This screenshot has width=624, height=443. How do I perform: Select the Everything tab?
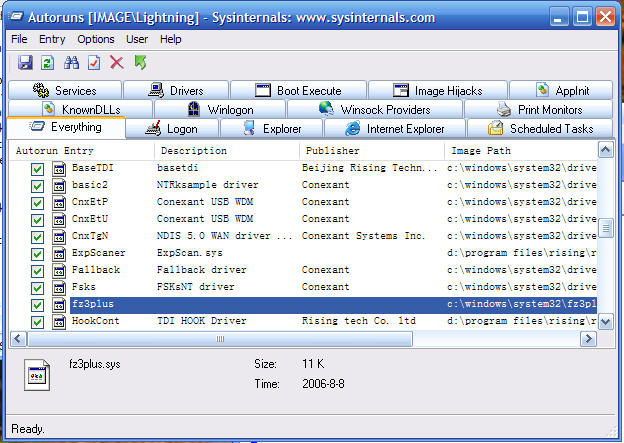click(66, 127)
